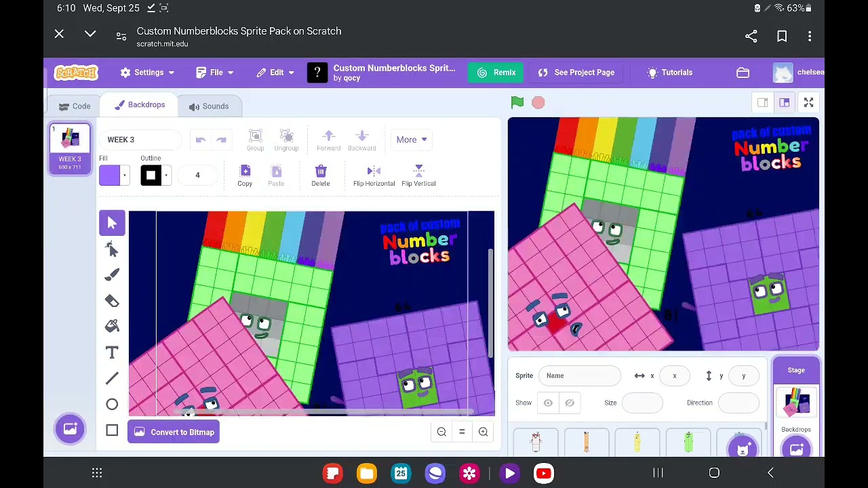Reset paint canvas zoom
868x488 pixels.
(462, 432)
